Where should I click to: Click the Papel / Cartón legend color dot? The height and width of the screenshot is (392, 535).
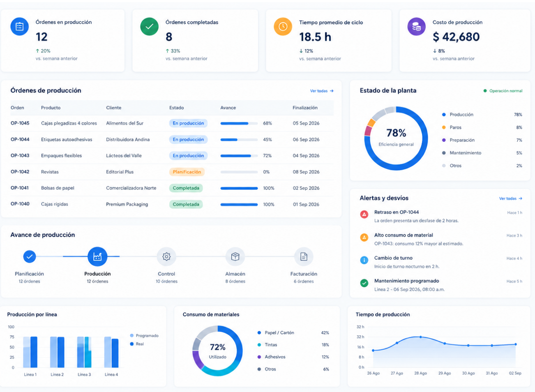pyautogui.click(x=259, y=333)
